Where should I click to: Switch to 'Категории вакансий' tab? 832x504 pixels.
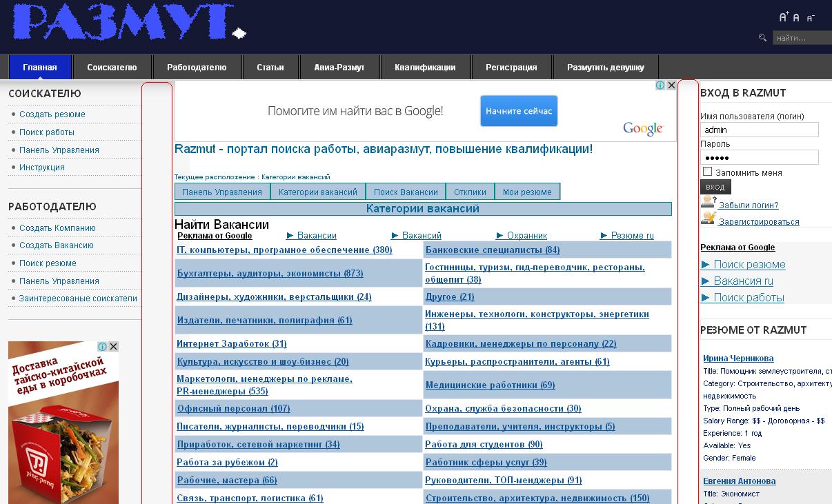[x=318, y=192]
